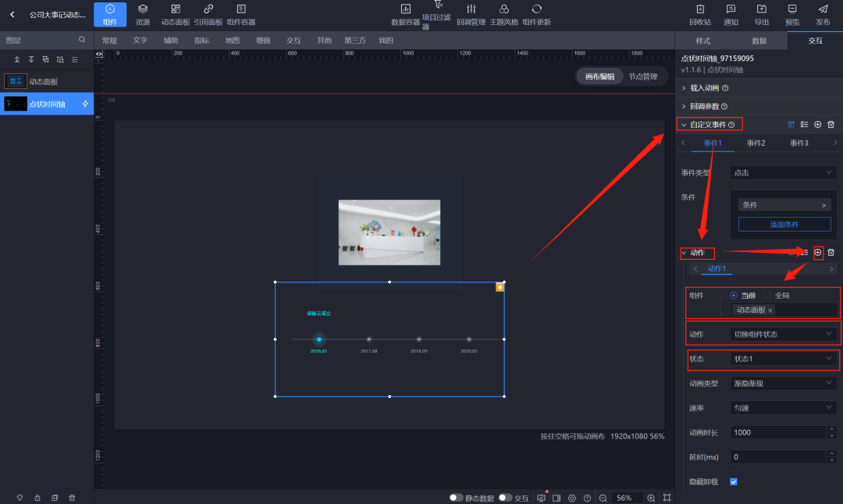Open the 动作 dropdown showing 切换组件状态
Image resolution: width=843 pixels, height=504 pixels.
[783, 334]
